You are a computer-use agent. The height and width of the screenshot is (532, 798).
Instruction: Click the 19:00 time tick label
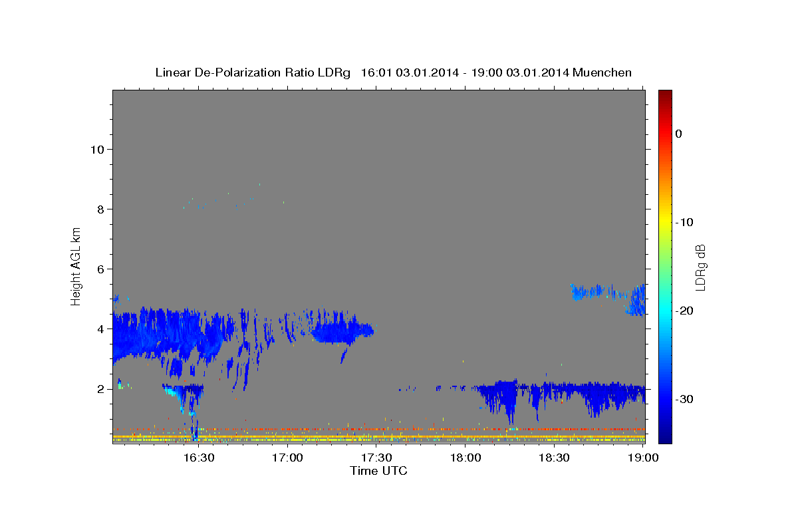pos(644,458)
